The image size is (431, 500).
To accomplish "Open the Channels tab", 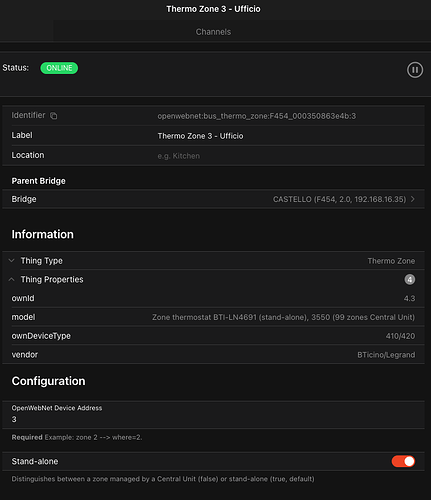I will point(213,32).
